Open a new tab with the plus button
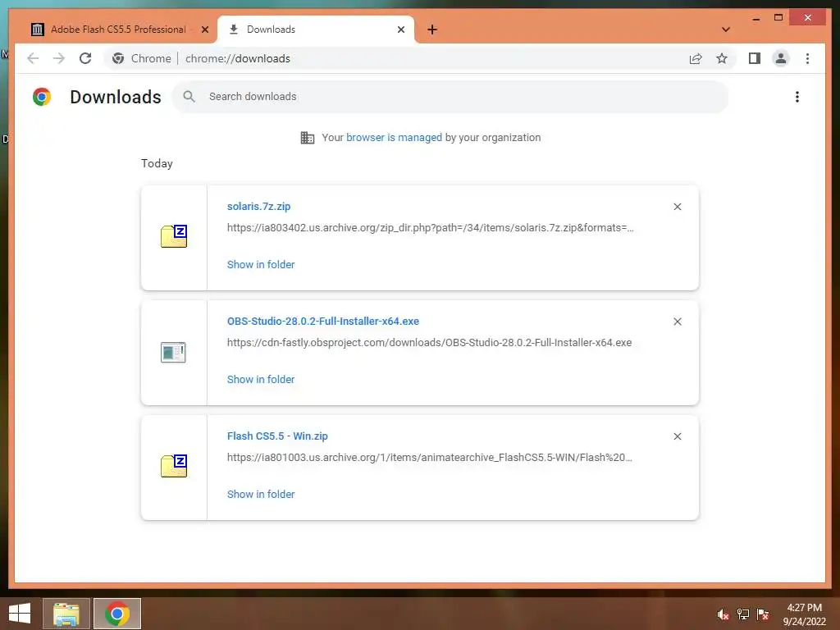 pos(432,30)
